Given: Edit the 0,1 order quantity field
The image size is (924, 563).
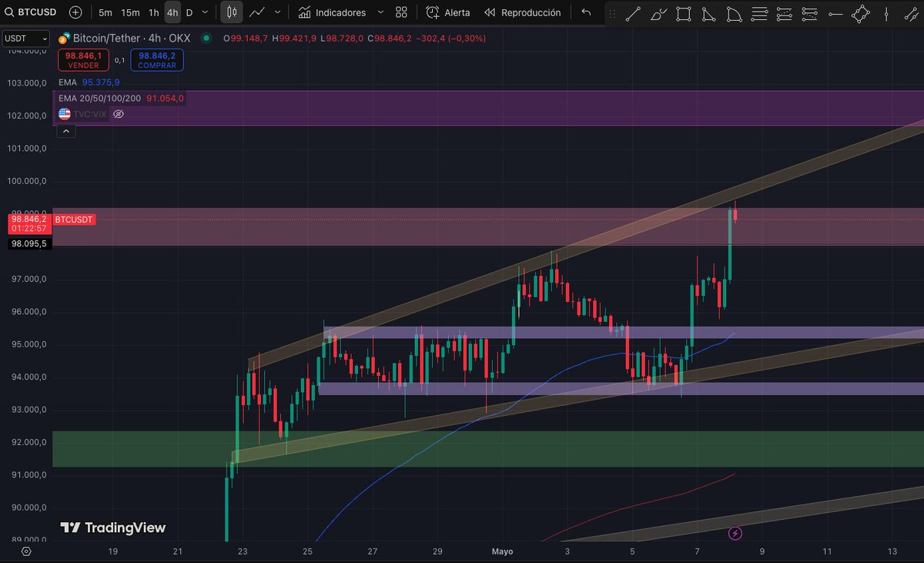Looking at the screenshot, I should pos(120,60).
